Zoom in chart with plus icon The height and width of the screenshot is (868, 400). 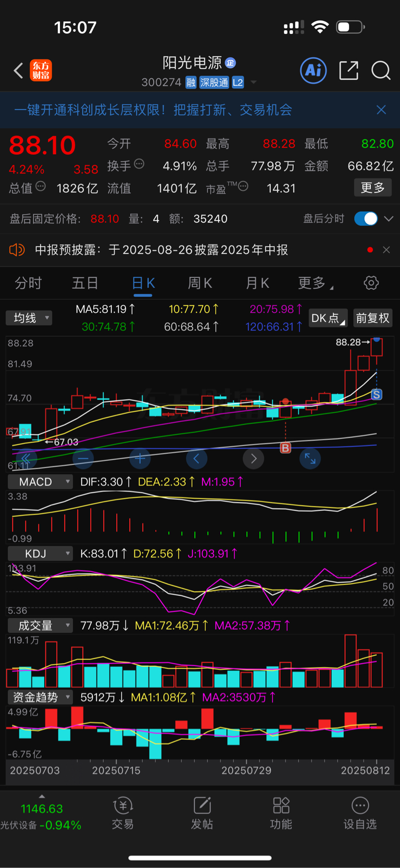pyautogui.click(x=140, y=459)
